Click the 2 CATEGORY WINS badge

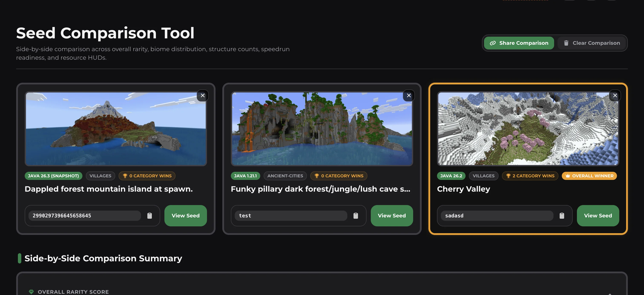tap(530, 176)
